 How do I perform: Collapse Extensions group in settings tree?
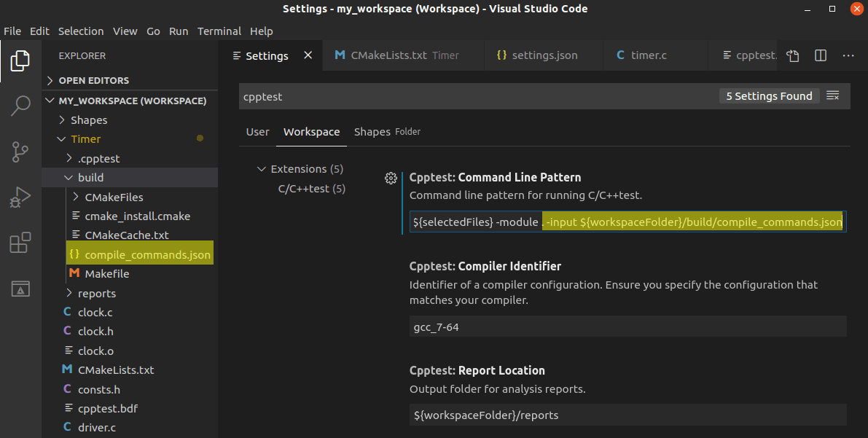tap(262, 169)
